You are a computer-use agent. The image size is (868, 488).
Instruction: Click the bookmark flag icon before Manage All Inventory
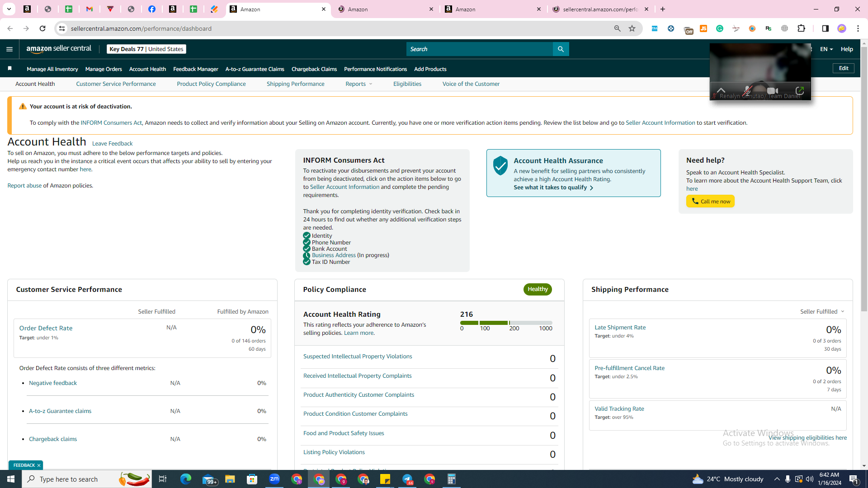(x=9, y=69)
